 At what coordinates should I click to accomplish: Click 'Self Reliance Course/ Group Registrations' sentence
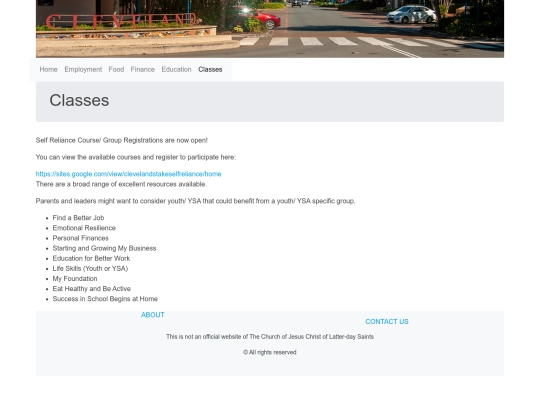pos(122,141)
